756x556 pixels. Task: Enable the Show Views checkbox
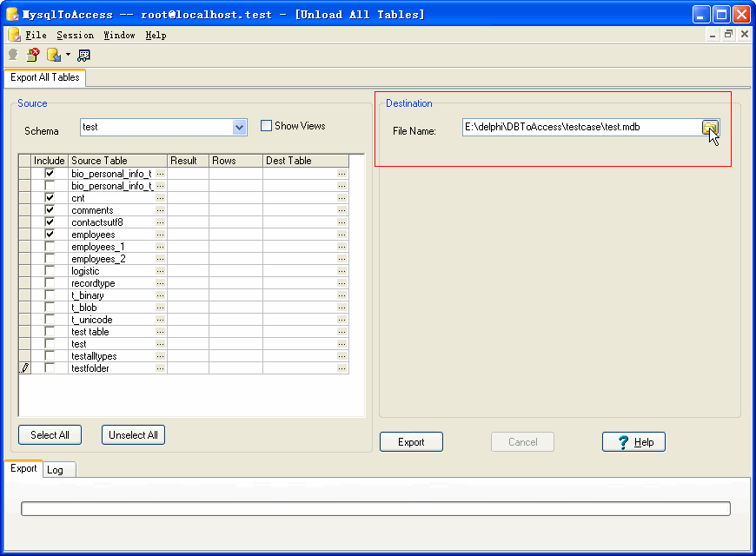266,126
